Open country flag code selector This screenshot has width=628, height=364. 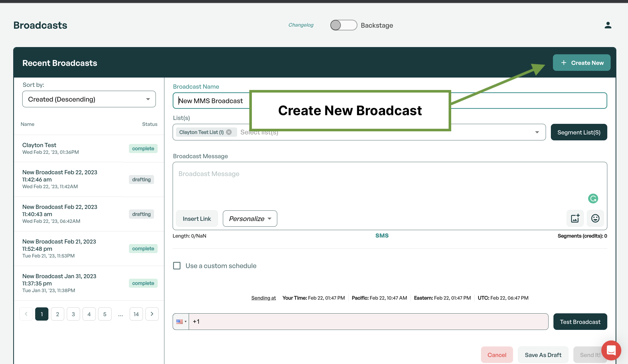(181, 322)
